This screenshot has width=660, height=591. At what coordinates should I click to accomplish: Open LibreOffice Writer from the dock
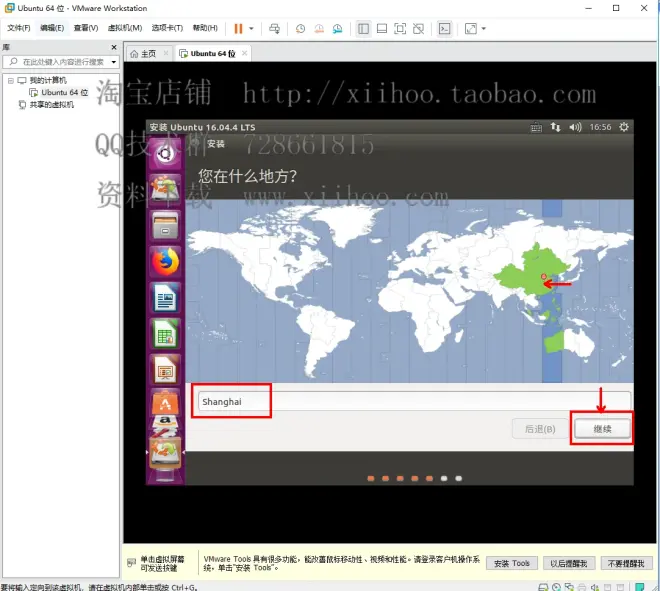click(165, 297)
